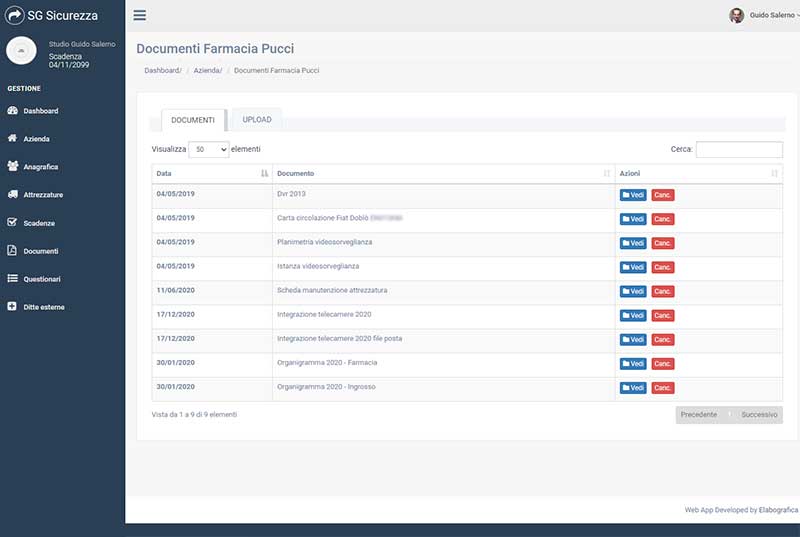View Istanza videosorveglianza document

(x=633, y=267)
